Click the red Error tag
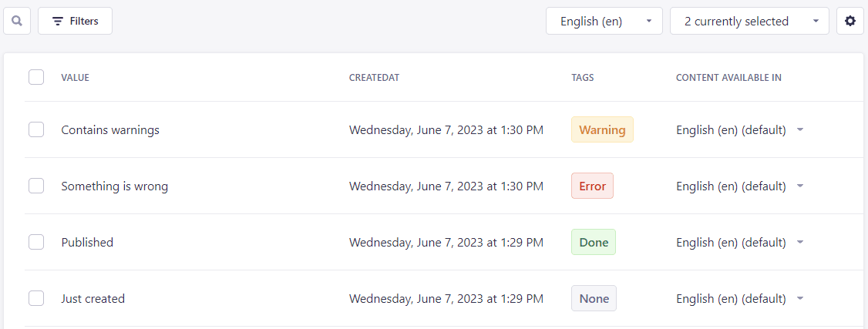The height and width of the screenshot is (329, 868). tap(592, 186)
